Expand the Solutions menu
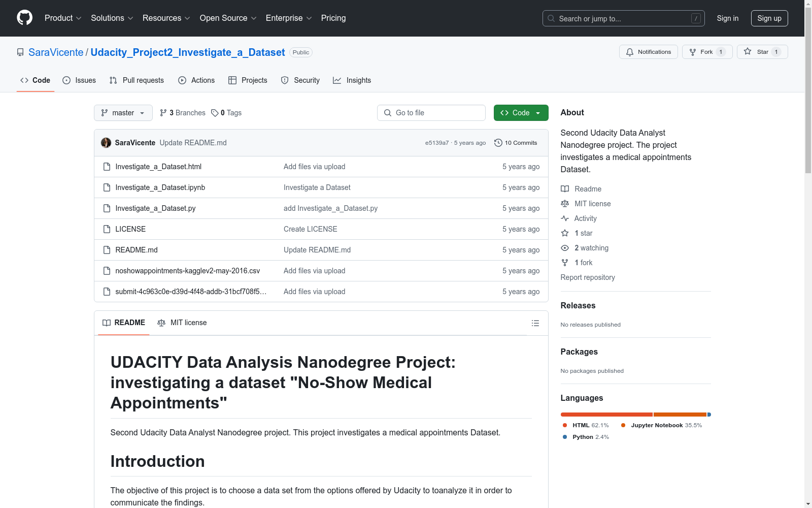Screen dimensions: 812x508 pyautogui.click(x=112, y=18)
